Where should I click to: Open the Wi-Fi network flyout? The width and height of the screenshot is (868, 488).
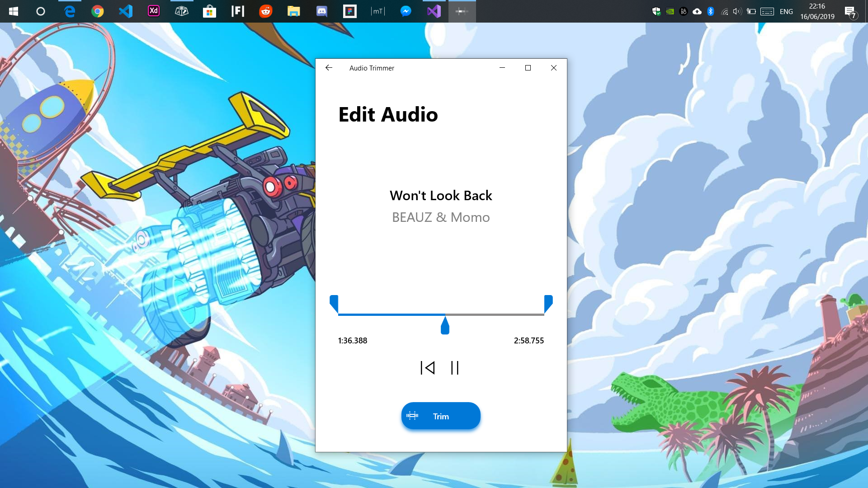point(724,11)
